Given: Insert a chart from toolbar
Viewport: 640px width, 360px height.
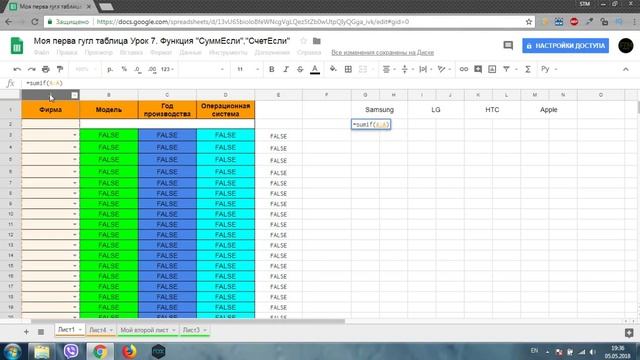Looking at the screenshot, I should pyautogui.click(x=492, y=69).
